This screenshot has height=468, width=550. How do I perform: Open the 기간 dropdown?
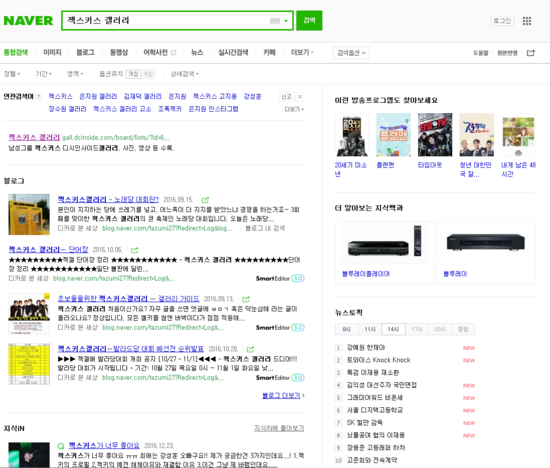[43, 74]
